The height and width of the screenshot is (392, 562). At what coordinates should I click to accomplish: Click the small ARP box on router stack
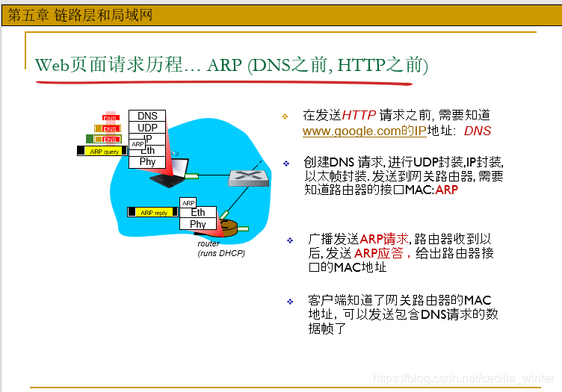coord(188,202)
